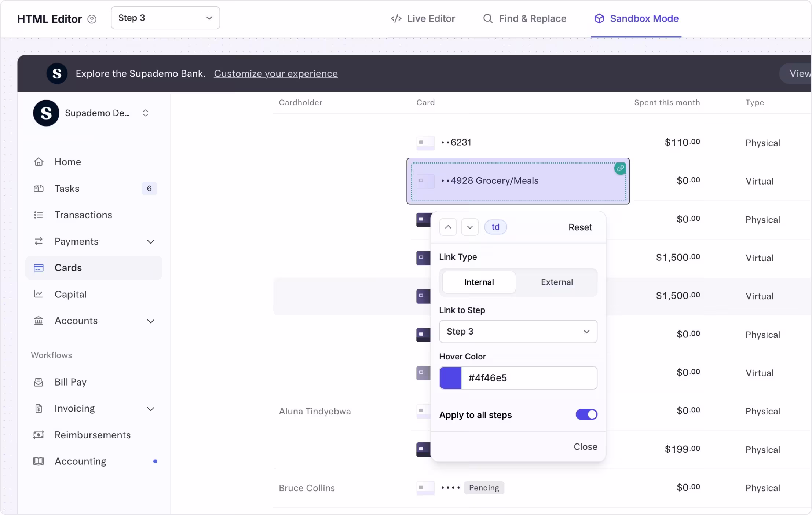Click the help icon beside HTML Editor
The width and height of the screenshot is (812, 515).
pos(92,19)
